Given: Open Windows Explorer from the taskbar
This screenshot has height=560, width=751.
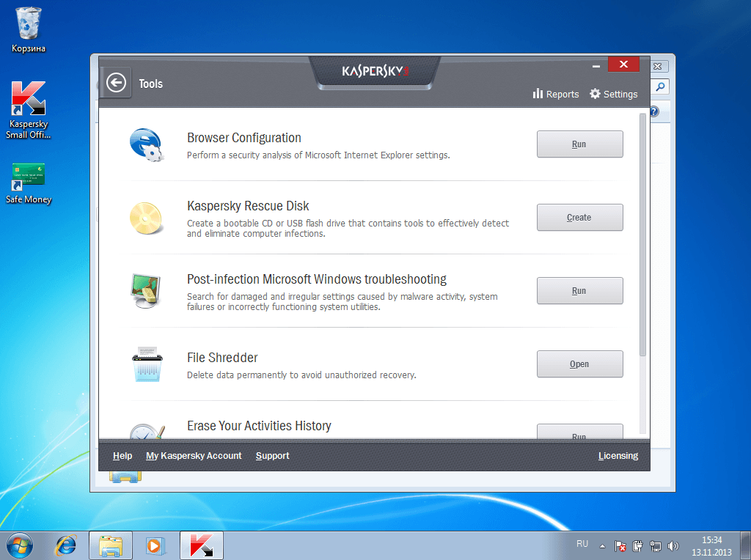Looking at the screenshot, I should pyautogui.click(x=111, y=545).
